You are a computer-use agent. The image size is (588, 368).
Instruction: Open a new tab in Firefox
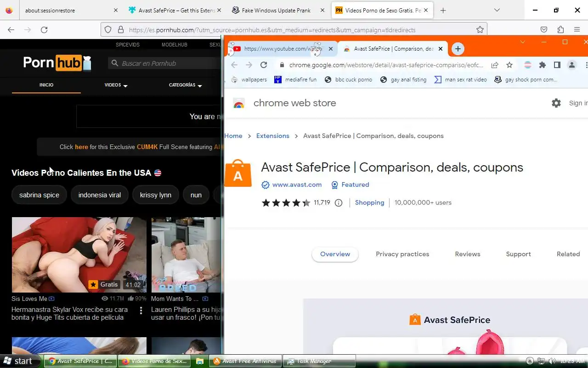pyautogui.click(x=443, y=10)
